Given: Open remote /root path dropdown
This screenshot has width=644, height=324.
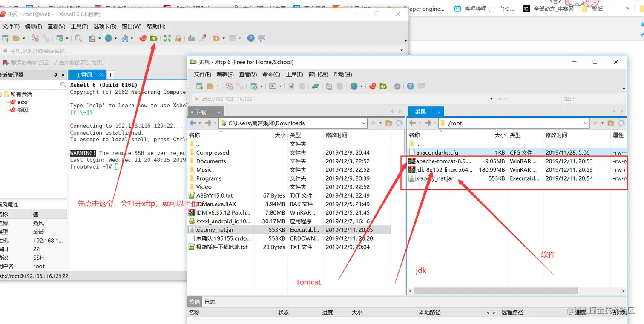Looking at the screenshot, I should click(x=586, y=123).
